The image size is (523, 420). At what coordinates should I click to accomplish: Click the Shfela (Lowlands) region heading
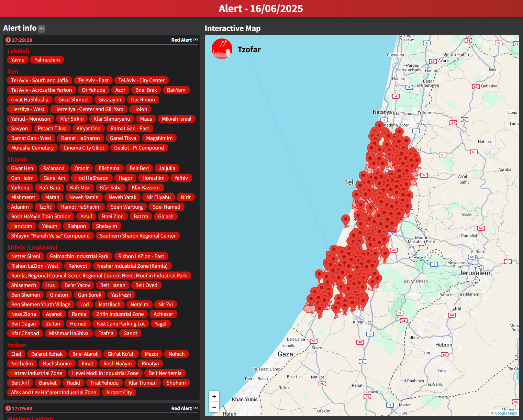point(32,247)
